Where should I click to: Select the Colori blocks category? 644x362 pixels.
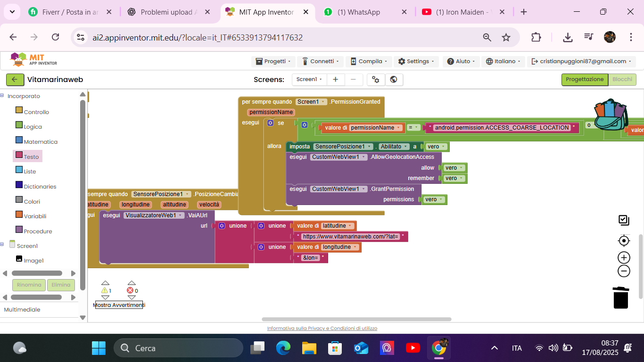click(x=32, y=201)
